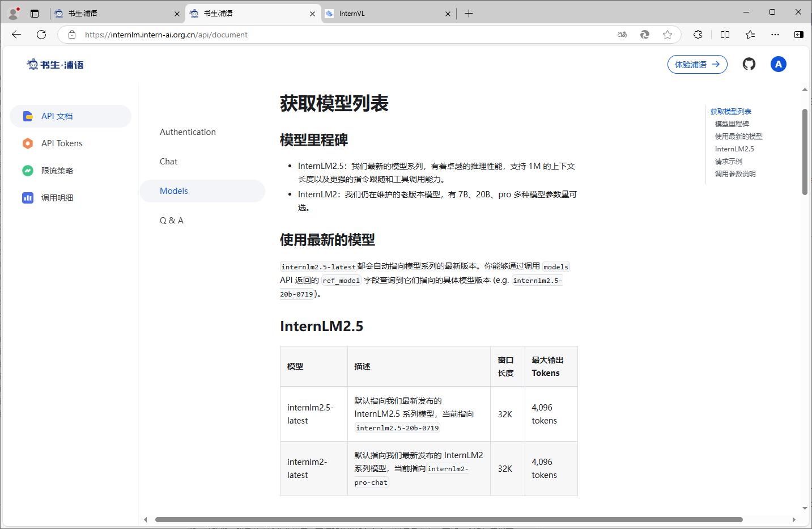Open the GitHub repository icon
The image size is (812, 529).
(749, 64)
